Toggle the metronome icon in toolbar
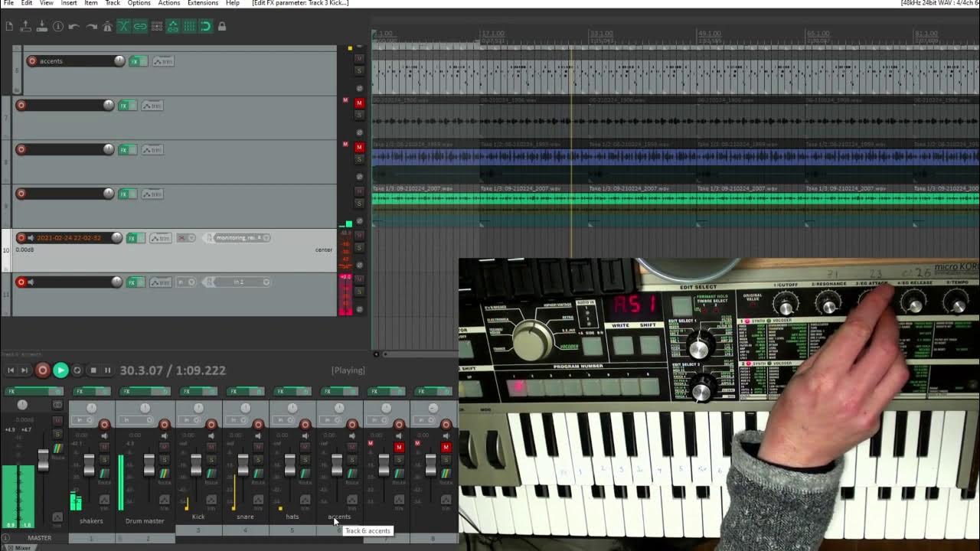The height and width of the screenshot is (551, 980). [107, 26]
